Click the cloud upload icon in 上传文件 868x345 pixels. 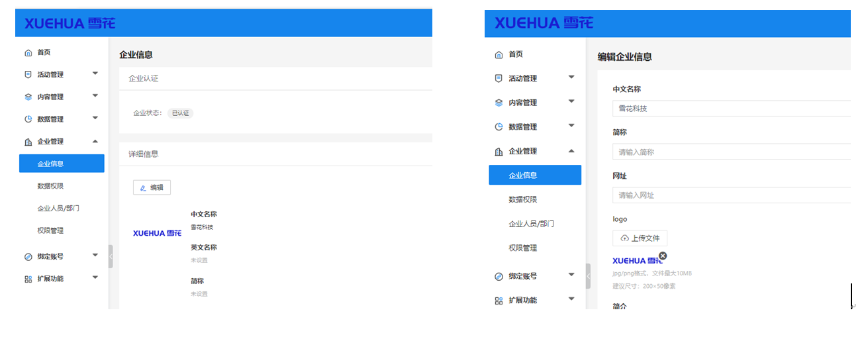624,238
